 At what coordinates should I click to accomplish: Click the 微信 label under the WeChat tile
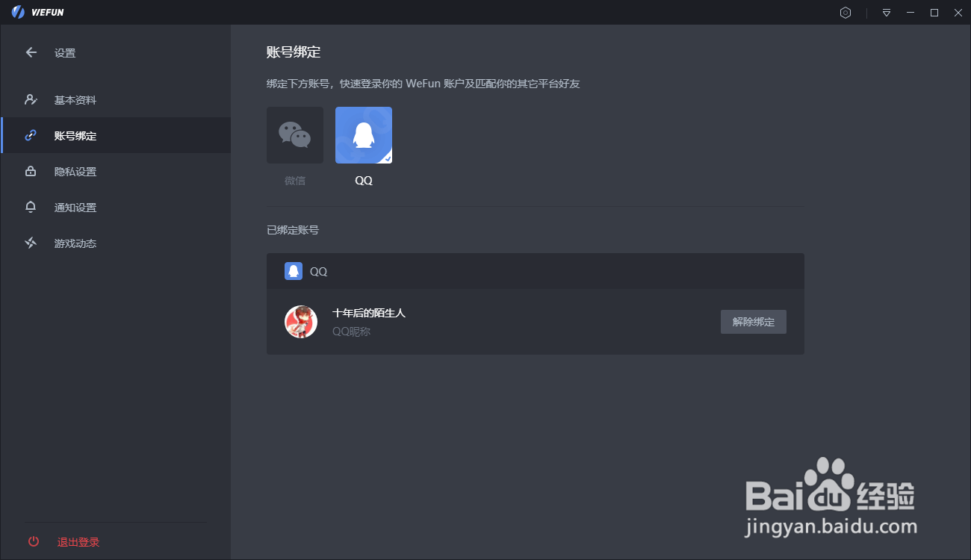coord(295,181)
